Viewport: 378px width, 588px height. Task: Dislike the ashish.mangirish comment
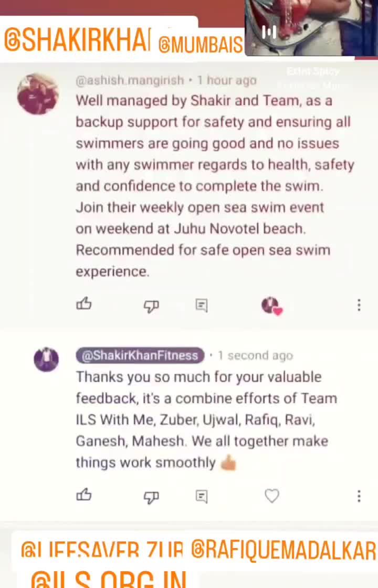pyautogui.click(x=151, y=307)
